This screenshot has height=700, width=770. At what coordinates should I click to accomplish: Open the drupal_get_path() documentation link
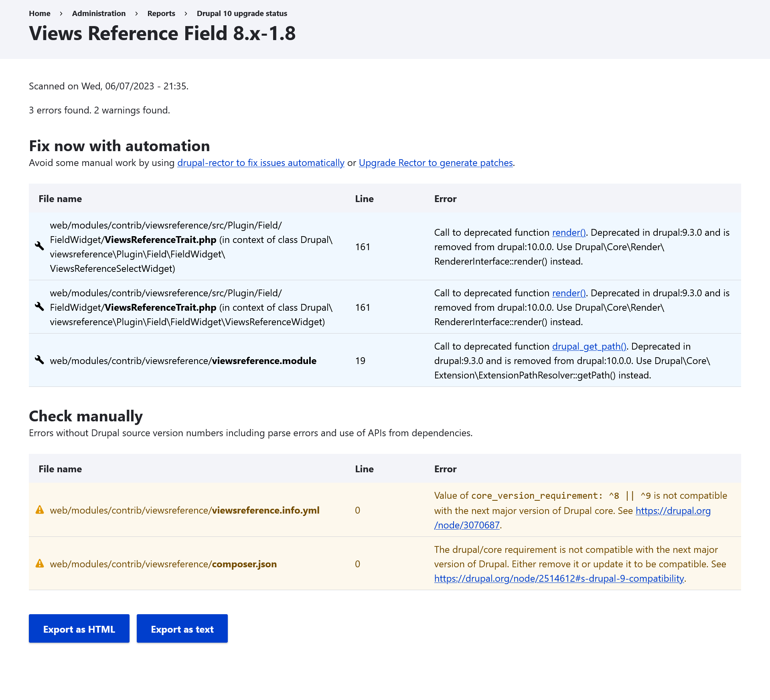(x=589, y=346)
